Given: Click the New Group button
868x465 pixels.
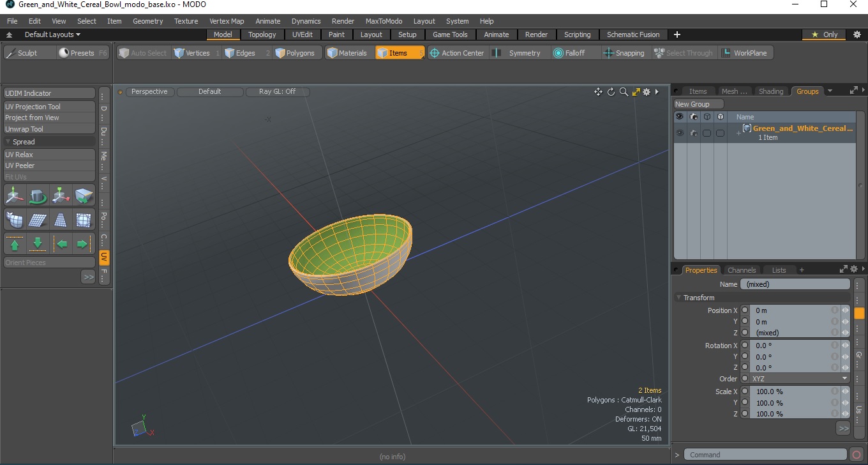Looking at the screenshot, I should coord(699,104).
